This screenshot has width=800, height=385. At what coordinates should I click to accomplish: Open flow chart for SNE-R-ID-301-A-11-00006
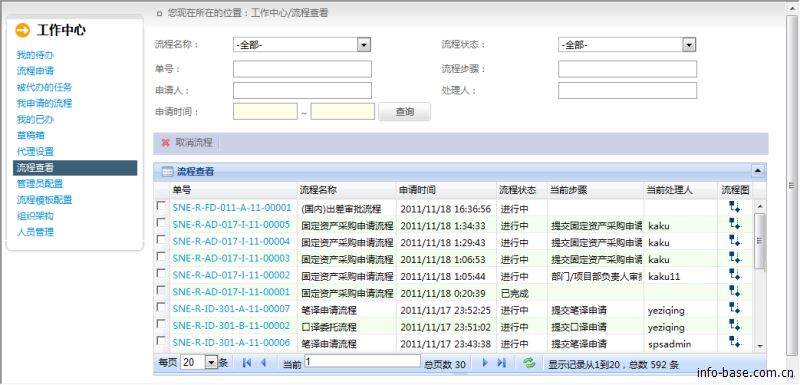[x=734, y=341]
